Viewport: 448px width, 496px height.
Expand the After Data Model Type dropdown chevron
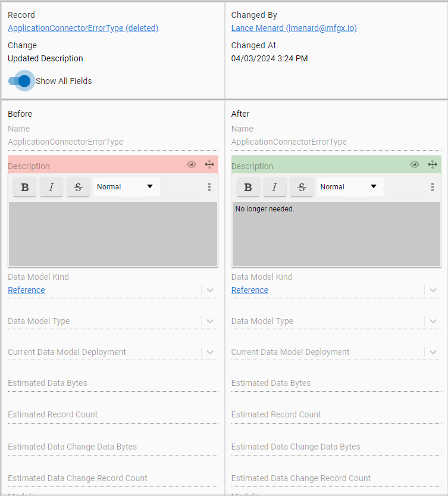coord(433,321)
